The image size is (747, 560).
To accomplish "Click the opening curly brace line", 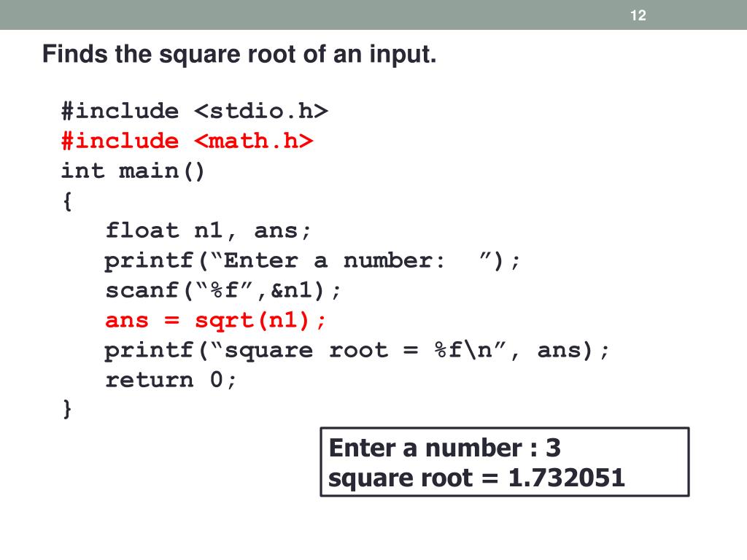I will [67, 201].
